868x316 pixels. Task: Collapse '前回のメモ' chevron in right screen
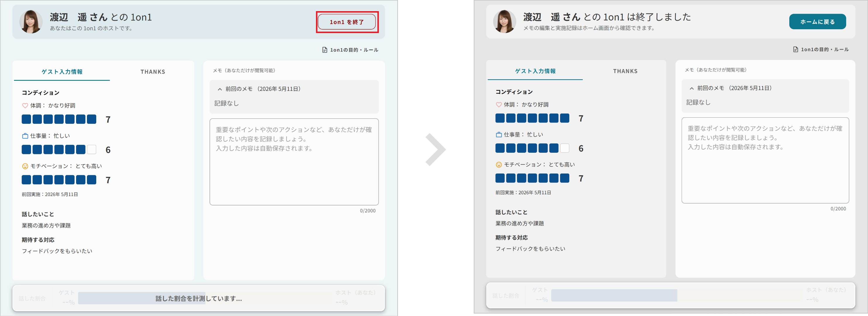[x=691, y=88]
